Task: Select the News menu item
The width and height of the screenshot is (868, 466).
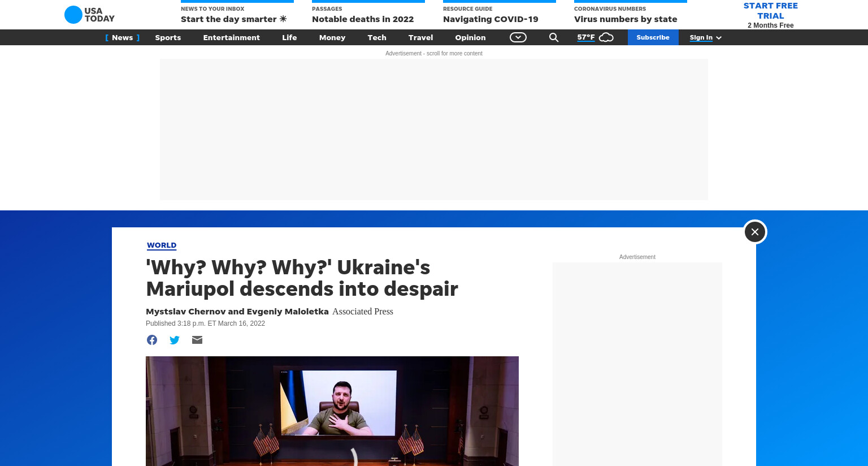Action: pos(122,37)
